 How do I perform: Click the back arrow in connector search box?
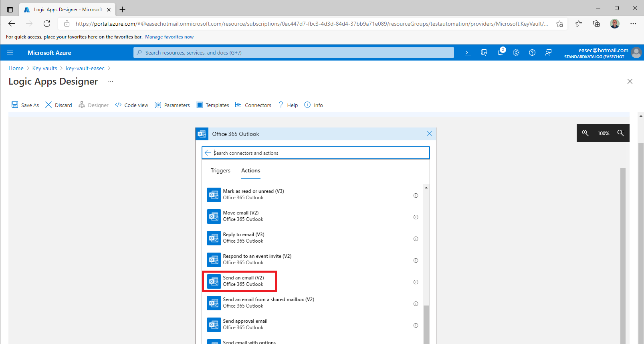208,153
